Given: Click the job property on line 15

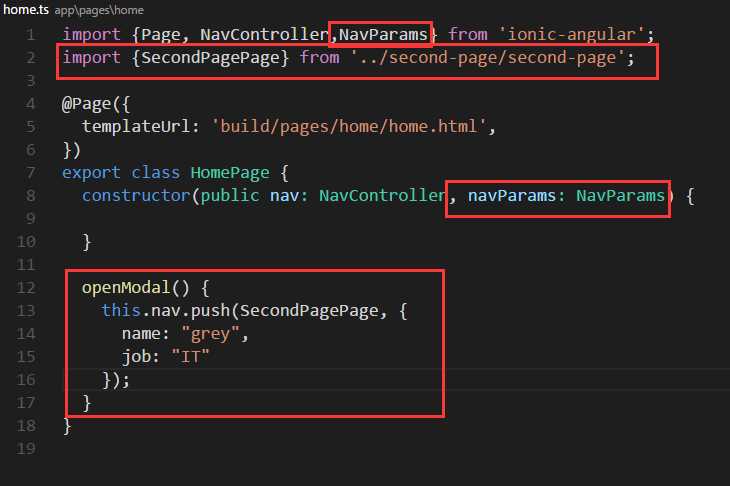Looking at the screenshot, I should (x=135, y=357).
